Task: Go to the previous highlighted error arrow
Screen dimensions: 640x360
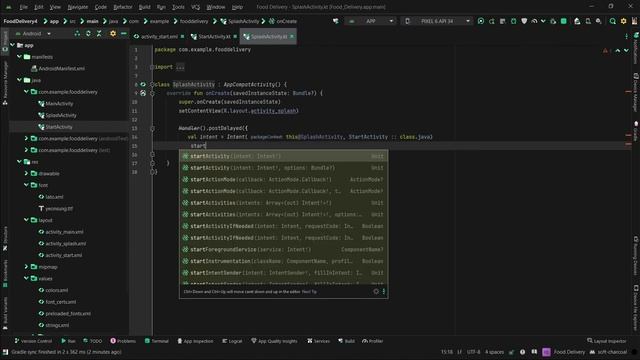Action: click(x=618, y=50)
